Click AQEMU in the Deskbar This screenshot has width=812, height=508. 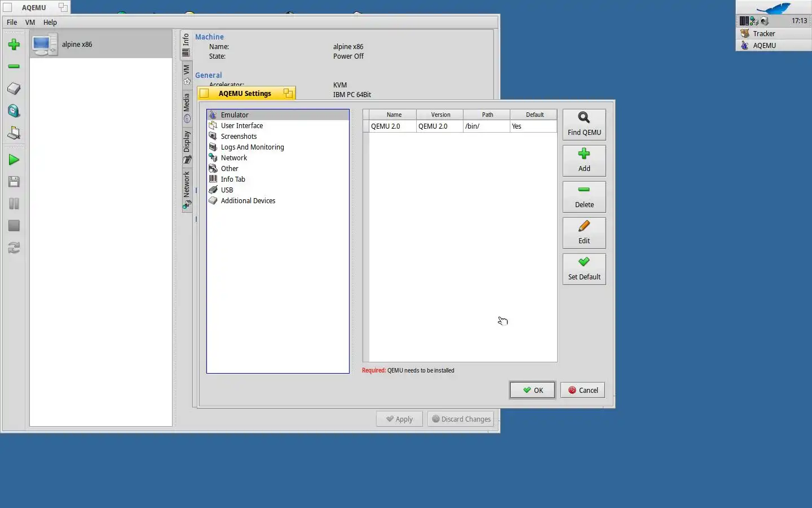774,46
